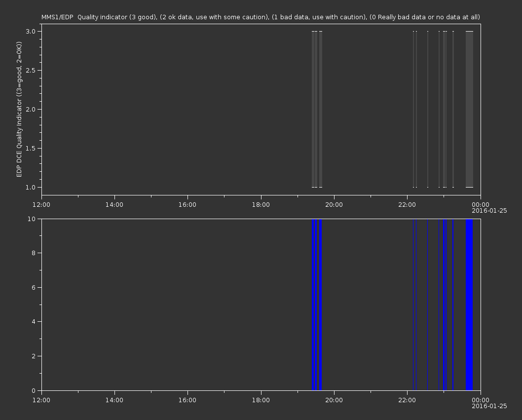
Task: Click the widest blue bar in bottom plot
Action: (469, 305)
